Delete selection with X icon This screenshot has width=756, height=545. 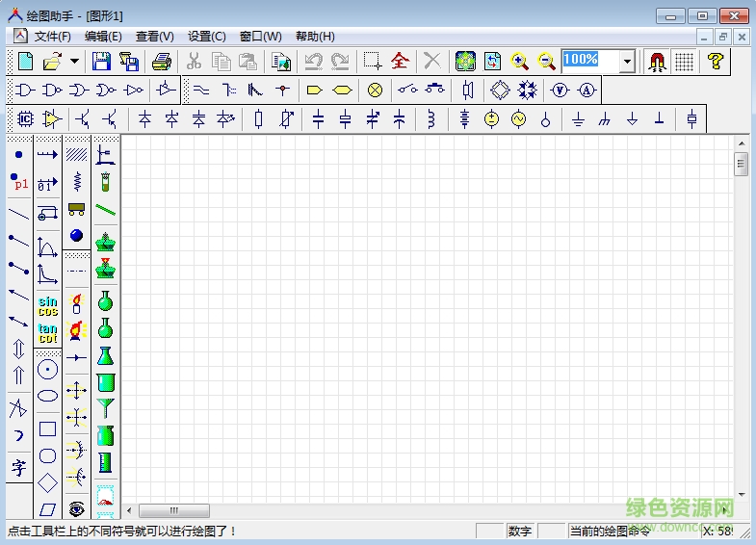pyautogui.click(x=432, y=62)
